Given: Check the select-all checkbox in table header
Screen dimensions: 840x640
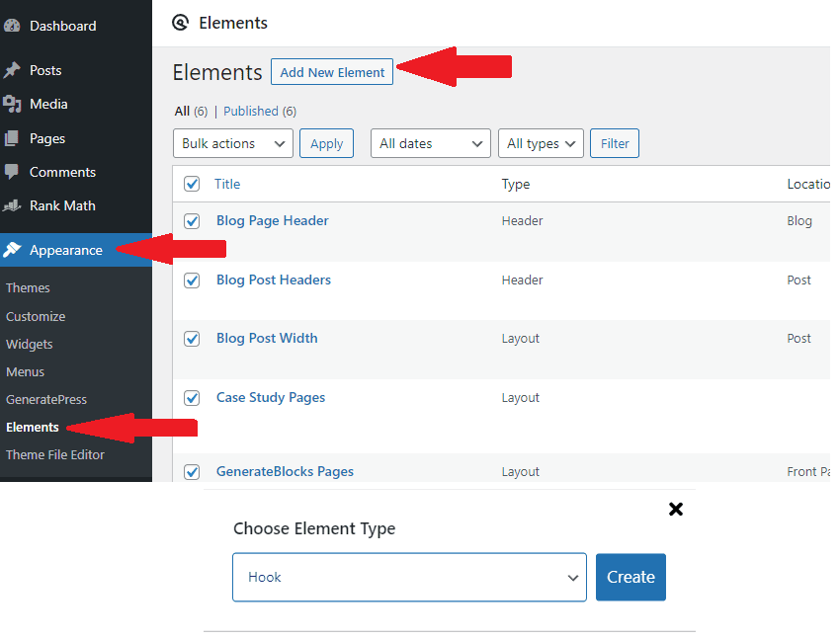Looking at the screenshot, I should tap(191, 183).
